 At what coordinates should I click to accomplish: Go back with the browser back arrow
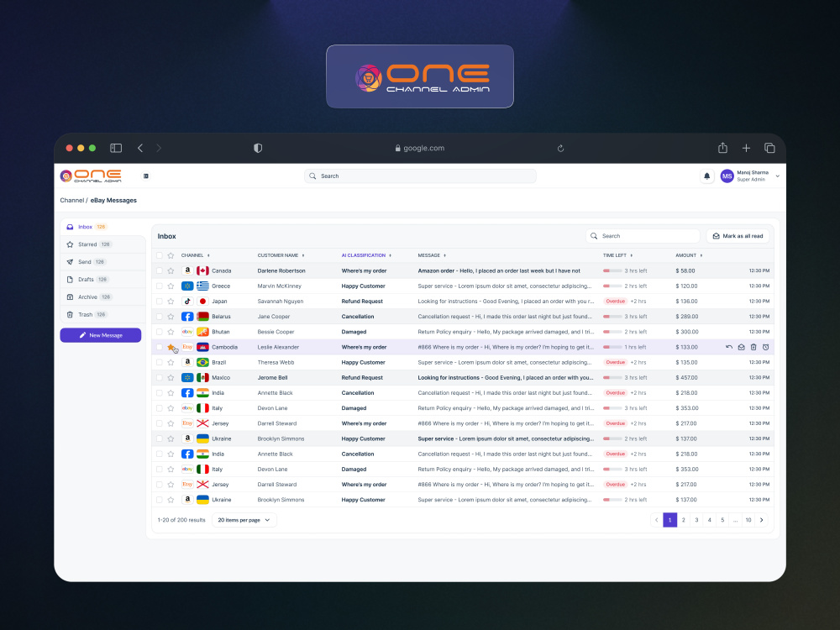pos(140,149)
